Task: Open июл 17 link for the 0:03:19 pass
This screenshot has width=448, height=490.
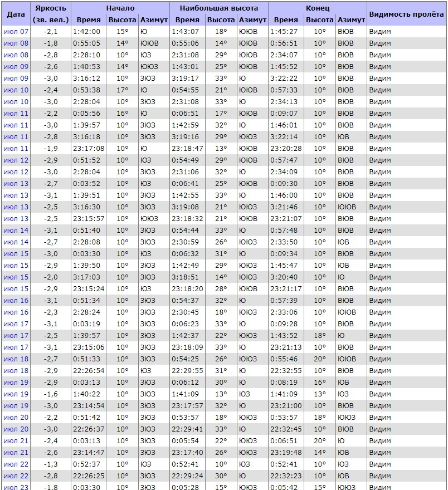Action: [16, 324]
